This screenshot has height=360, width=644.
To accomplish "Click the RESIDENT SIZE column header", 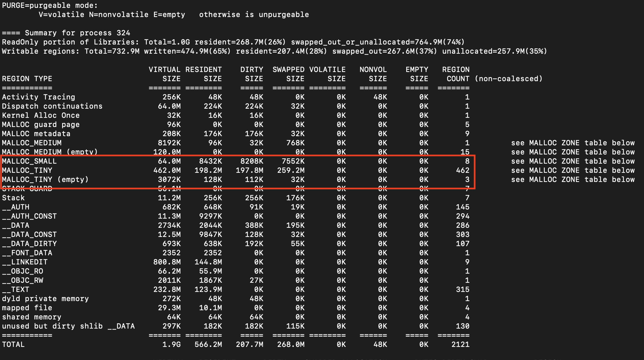I will coord(204,74).
